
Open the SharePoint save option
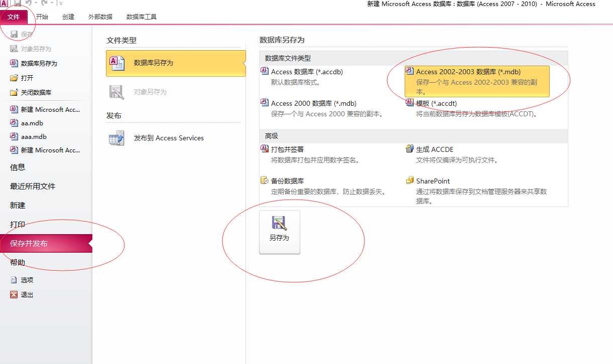click(x=432, y=181)
